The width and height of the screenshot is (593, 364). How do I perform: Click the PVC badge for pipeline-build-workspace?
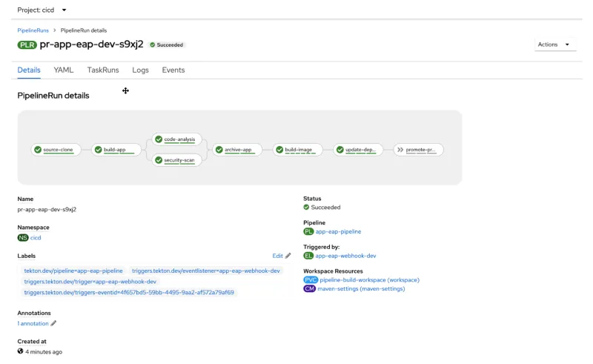click(310, 280)
